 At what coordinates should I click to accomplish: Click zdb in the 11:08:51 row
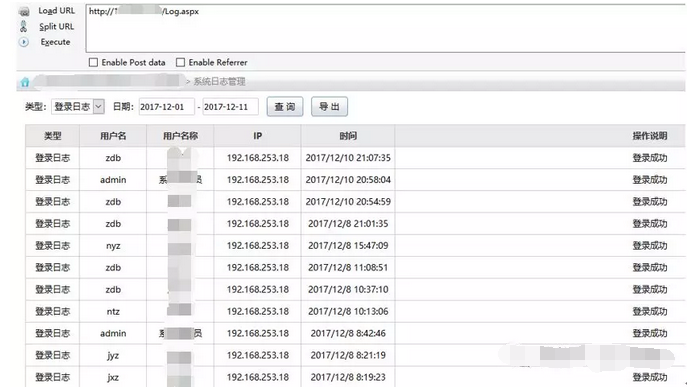click(x=113, y=268)
